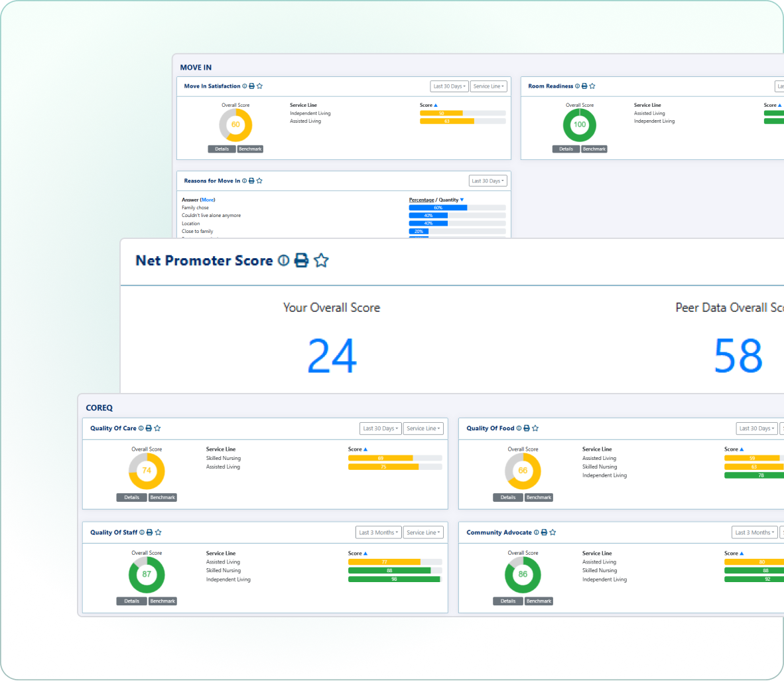Print the Move In Satisfaction widget

pyautogui.click(x=252, y=86)
